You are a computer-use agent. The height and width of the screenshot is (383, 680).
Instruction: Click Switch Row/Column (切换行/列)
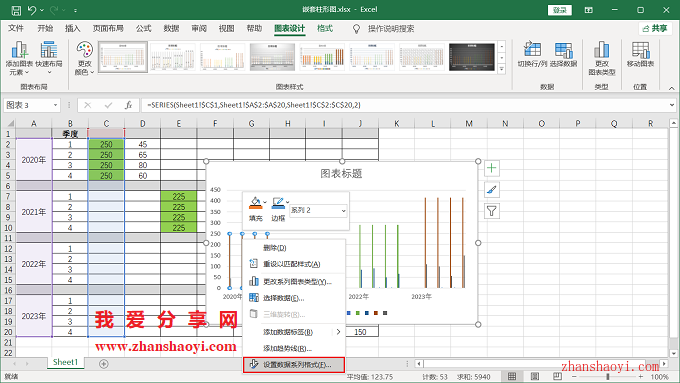click(x=533, y=55)
